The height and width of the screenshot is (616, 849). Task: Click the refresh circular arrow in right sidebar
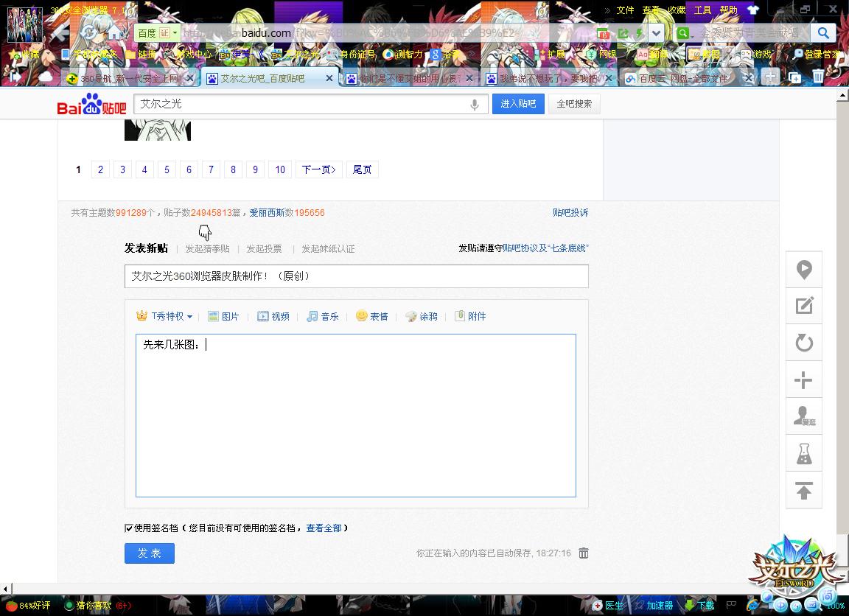(x=804, y=343)
